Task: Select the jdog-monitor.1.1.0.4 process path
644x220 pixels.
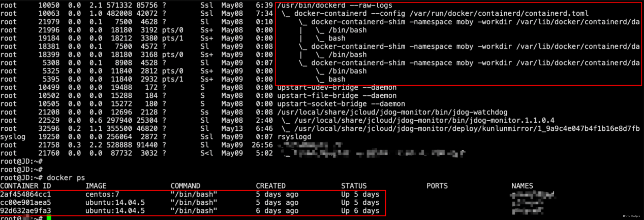Action: point(424,120)
